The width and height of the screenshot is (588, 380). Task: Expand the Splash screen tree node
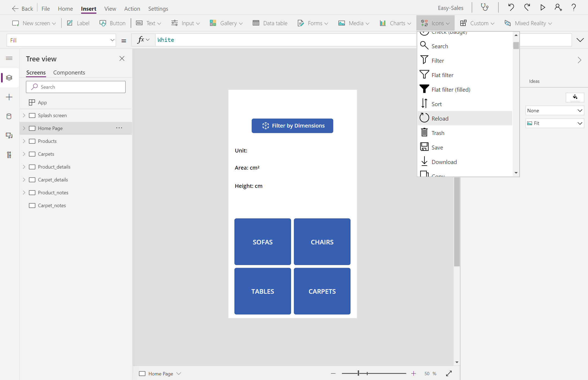(x=24, y=116)
